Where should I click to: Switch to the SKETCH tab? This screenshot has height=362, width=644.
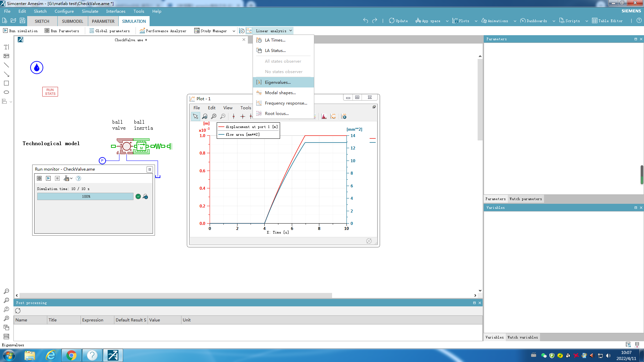click(x=42, y=21)
